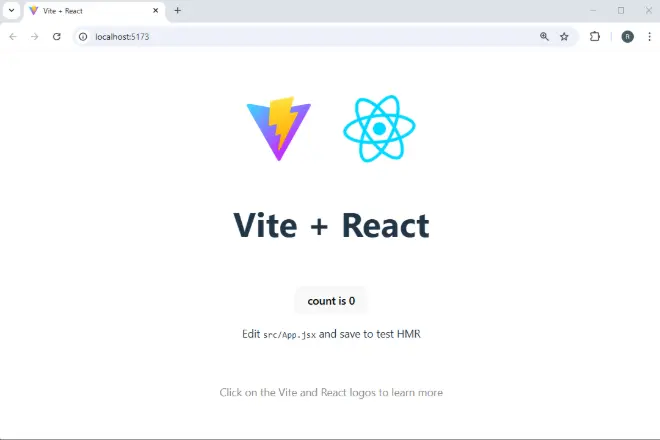660x440 pixels.
Task: Go back using the back arrow
Action: pos(13,37)
